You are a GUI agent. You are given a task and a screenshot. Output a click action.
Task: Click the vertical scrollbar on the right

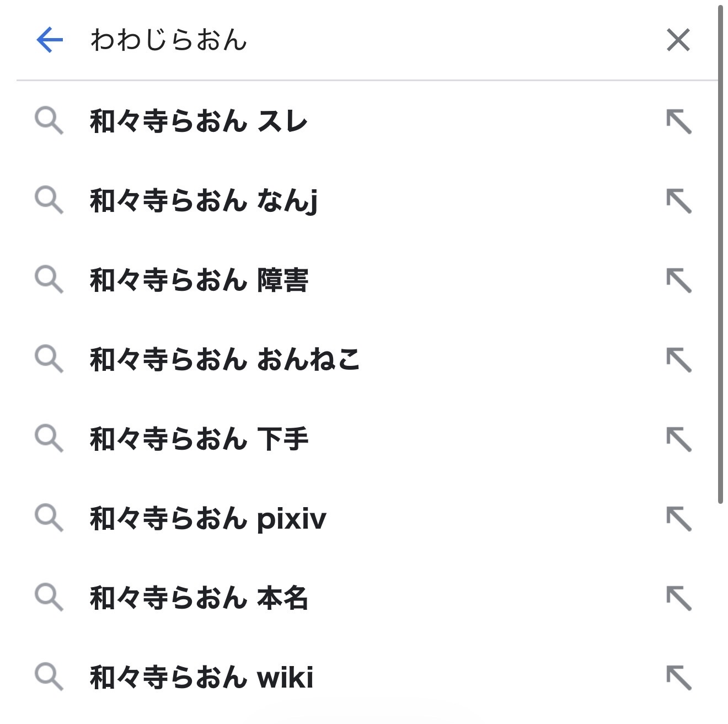pos(720,254)
